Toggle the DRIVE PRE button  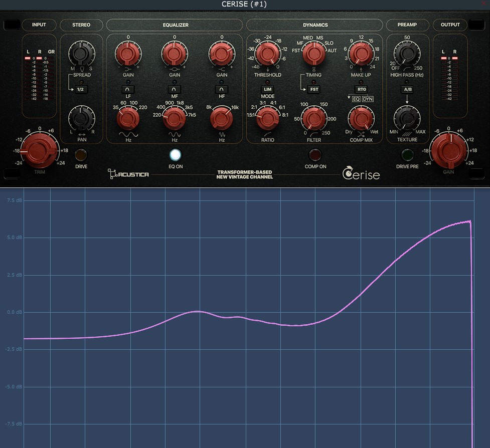coord(407,154)
